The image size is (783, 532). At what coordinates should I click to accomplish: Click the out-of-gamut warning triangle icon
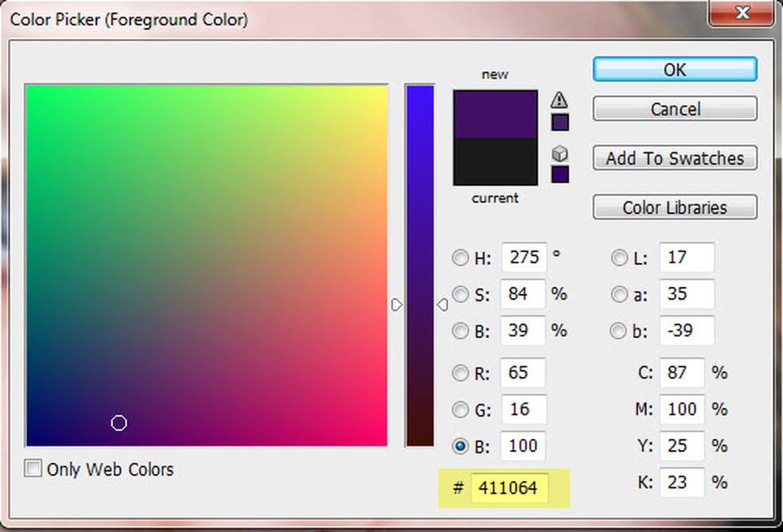560,99
